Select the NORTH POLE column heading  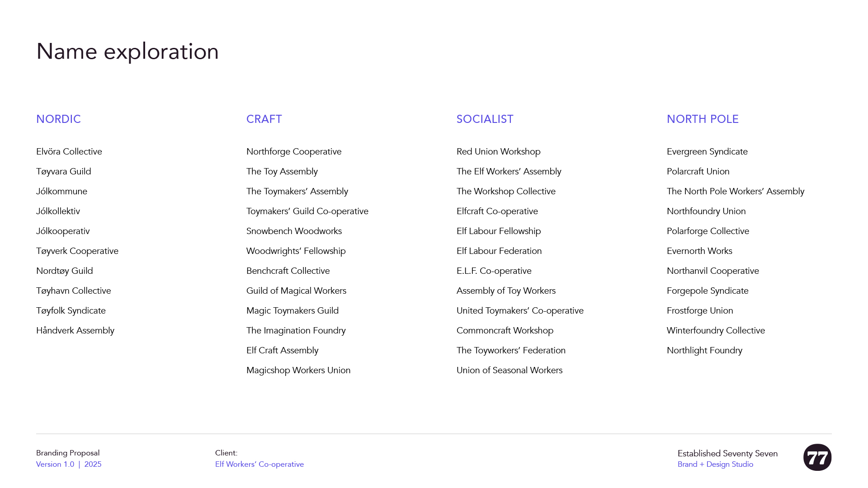coord(703,119)
